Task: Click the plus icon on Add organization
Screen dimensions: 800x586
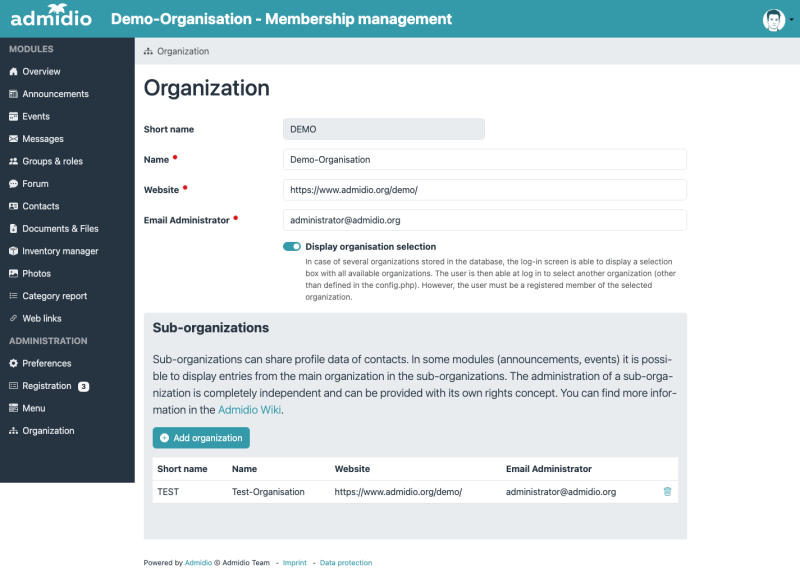Action: (x=164, y=438)
